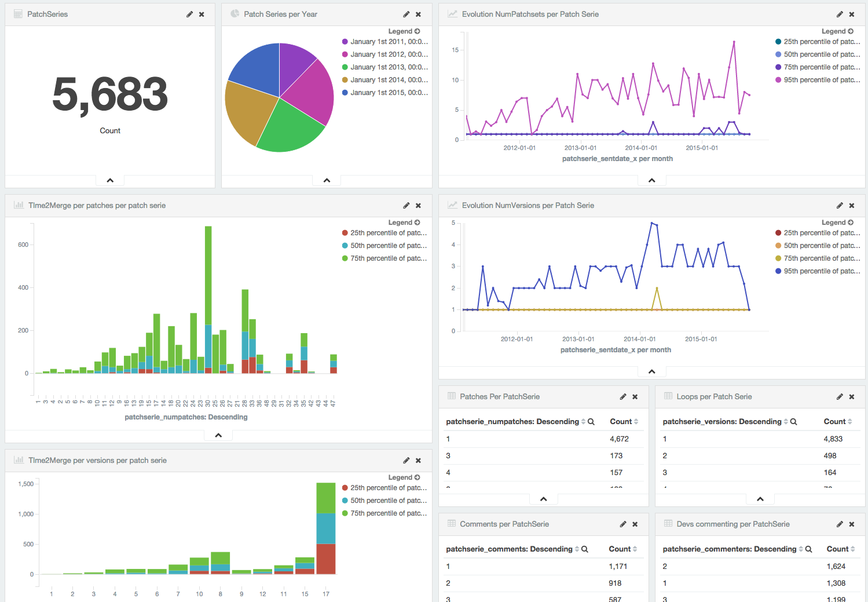The width and height of the screenshot is (868, 602).
Task: Edit the Devs commenting per PatchSerie panel
Action: click(840, 524)
